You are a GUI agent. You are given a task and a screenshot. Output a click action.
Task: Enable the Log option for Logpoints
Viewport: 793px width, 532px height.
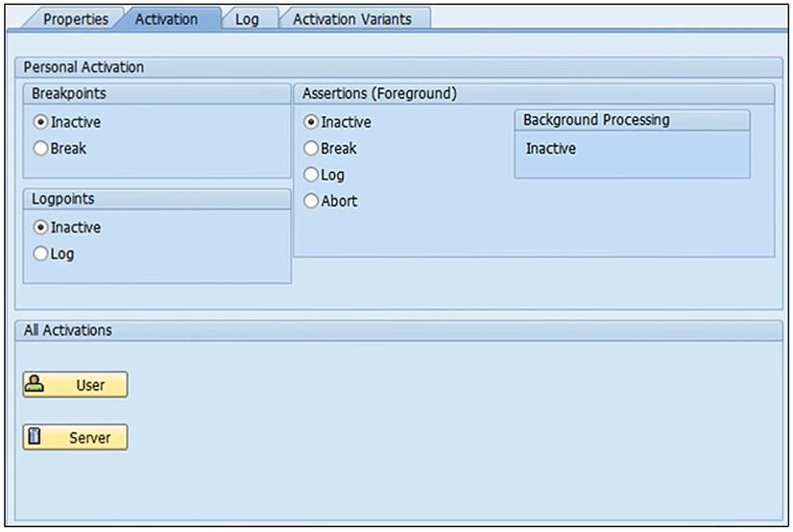40,254
